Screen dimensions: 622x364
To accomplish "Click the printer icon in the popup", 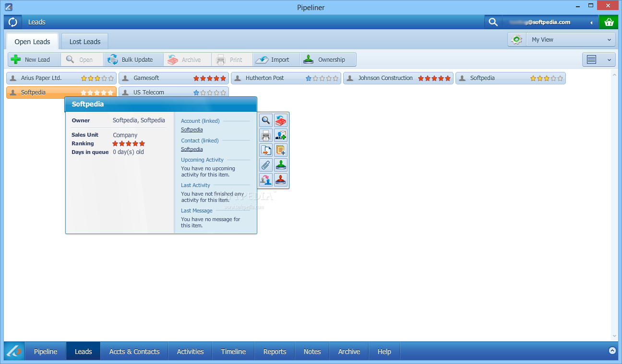I will [266, 135].
